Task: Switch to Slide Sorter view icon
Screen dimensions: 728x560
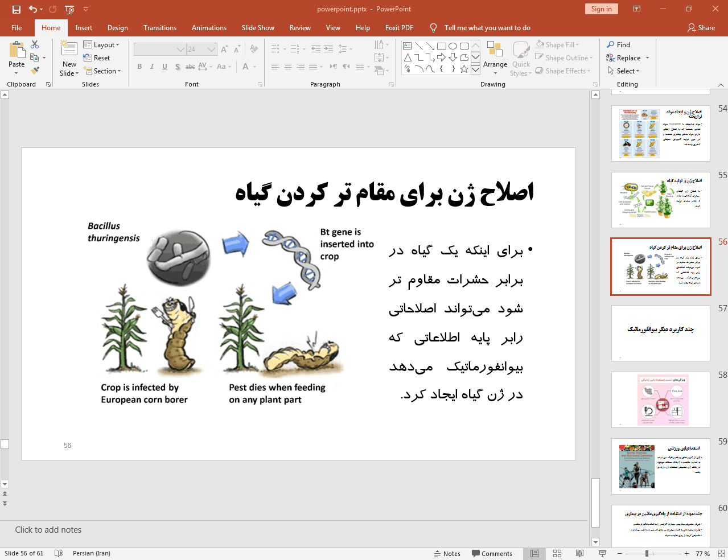Action: point(557,553)
